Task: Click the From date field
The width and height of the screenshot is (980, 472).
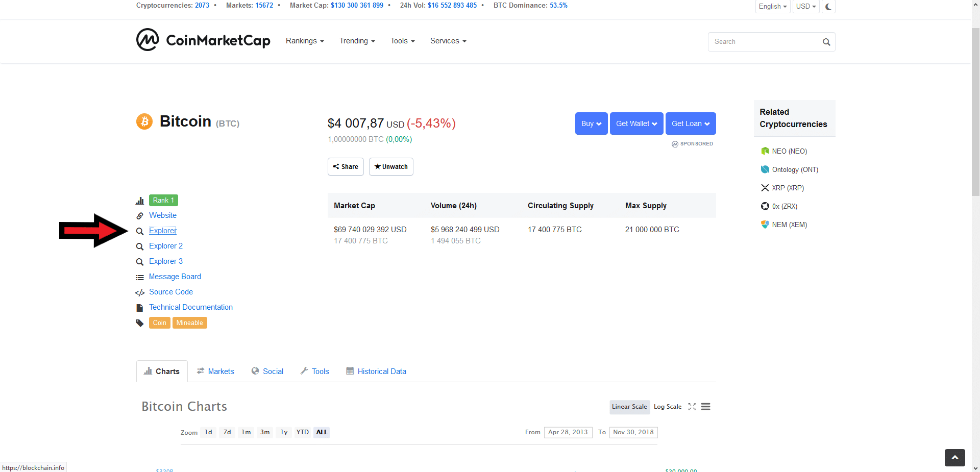Action: click(x=568, y=432)
